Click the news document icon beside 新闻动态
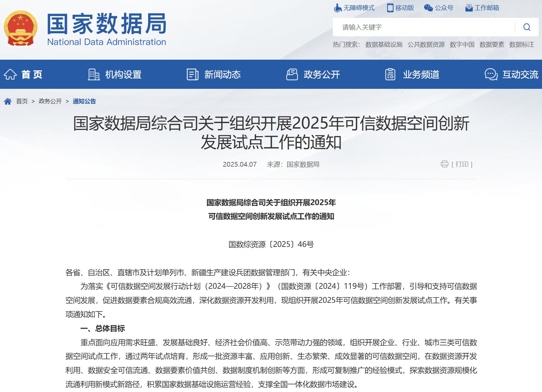This screenshot has width=542, height=392. click(x=193, y=74)
